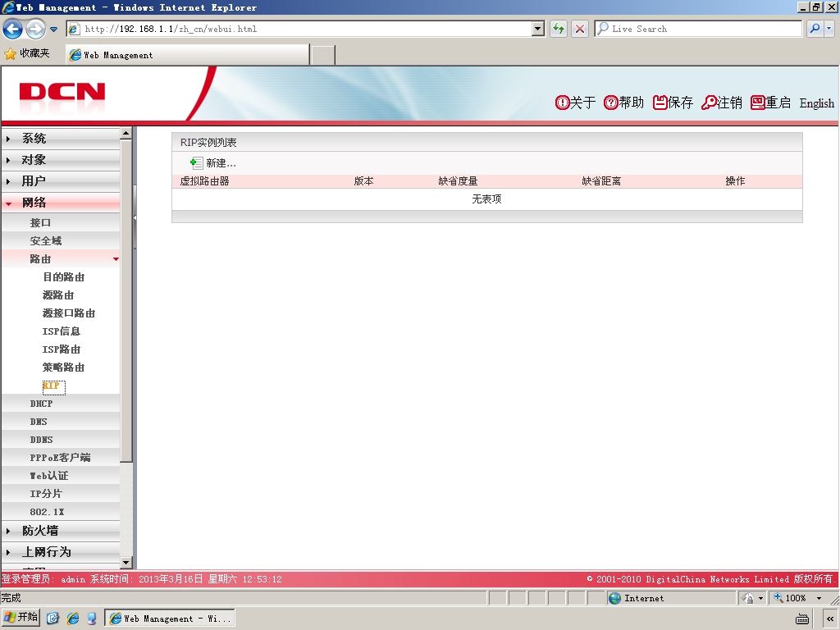Open recent pages dropdown next to forward
Viewport: 840px width, 630px height.
53,30
